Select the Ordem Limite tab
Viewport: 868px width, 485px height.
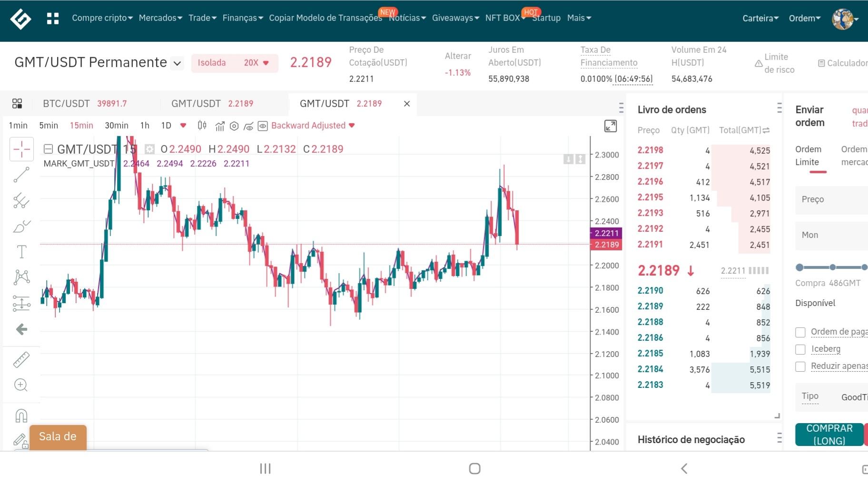tap(809, 156)
